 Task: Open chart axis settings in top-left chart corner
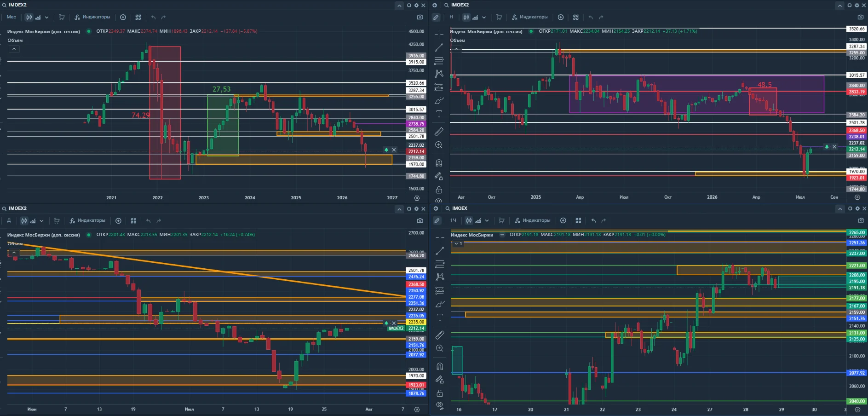click(x=417, y=198)
